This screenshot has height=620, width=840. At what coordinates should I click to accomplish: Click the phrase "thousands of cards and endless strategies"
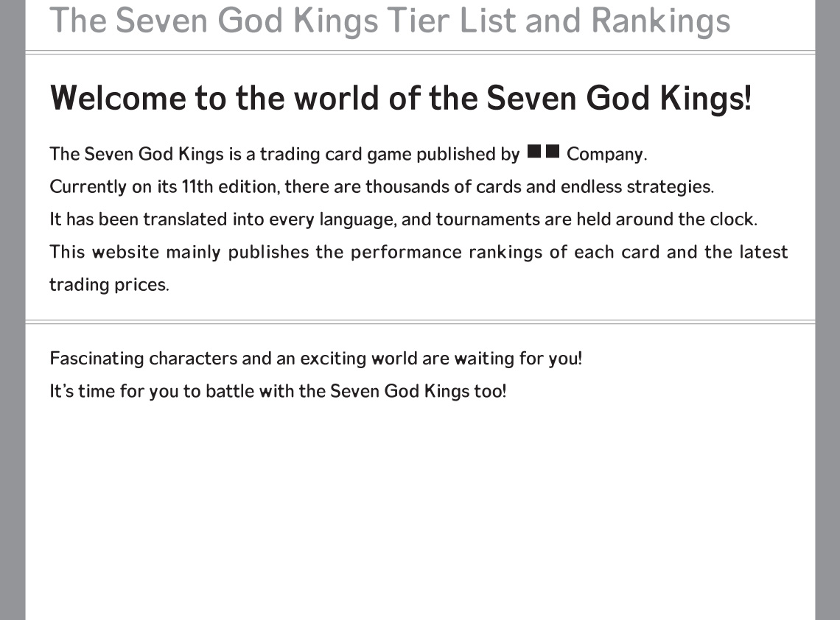click(539, 186)
